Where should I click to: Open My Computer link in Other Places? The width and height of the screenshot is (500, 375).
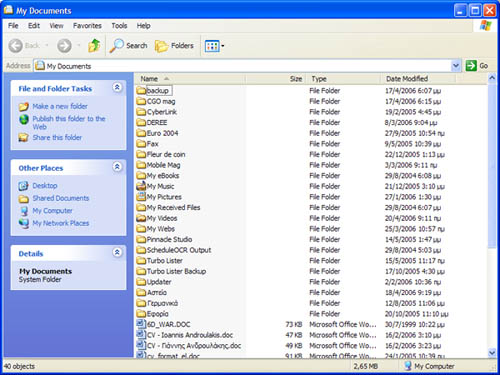point(52,211)
